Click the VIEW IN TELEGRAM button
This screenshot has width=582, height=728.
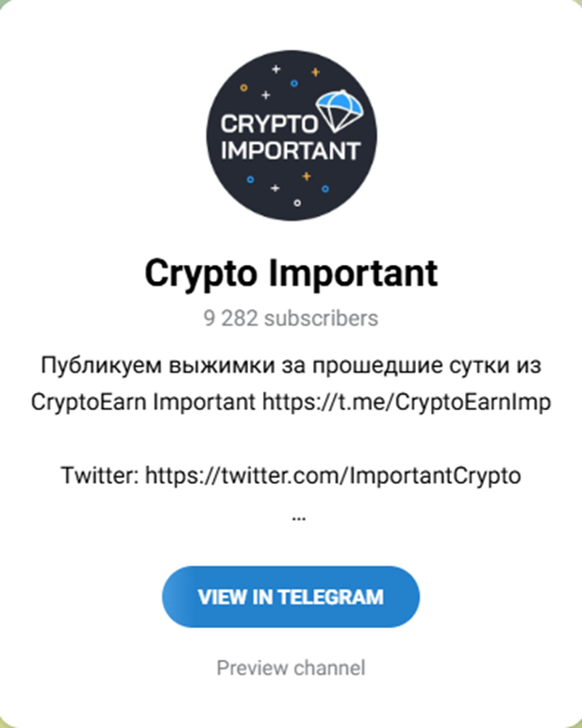point(291,597)
